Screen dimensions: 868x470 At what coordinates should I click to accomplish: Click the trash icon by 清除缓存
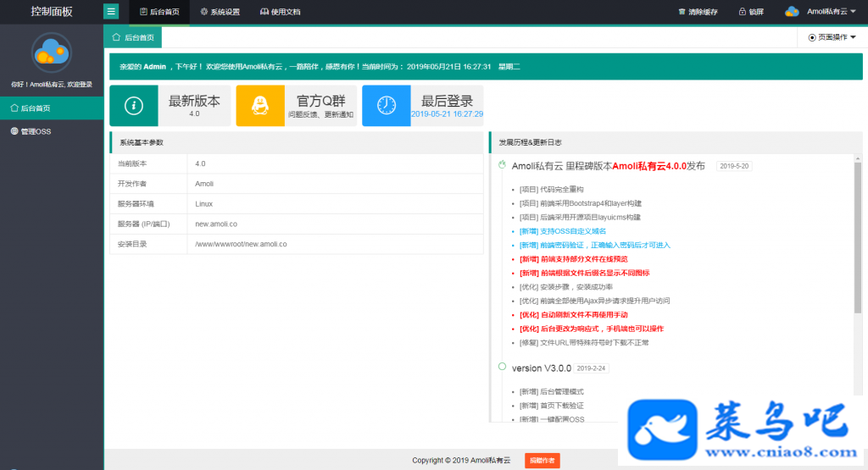(x=682, y=12)
